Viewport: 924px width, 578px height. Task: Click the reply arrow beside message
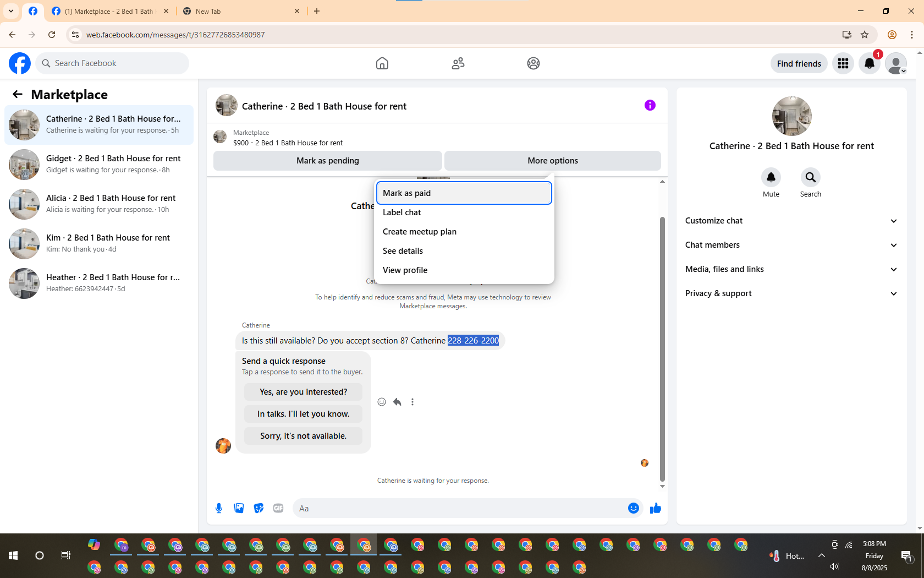click(397, 402)
